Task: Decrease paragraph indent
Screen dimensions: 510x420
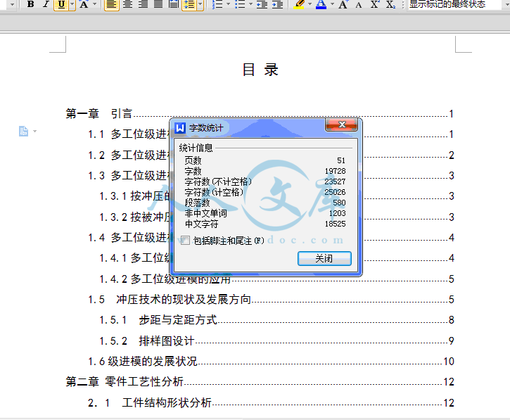Action: [262, 4]
